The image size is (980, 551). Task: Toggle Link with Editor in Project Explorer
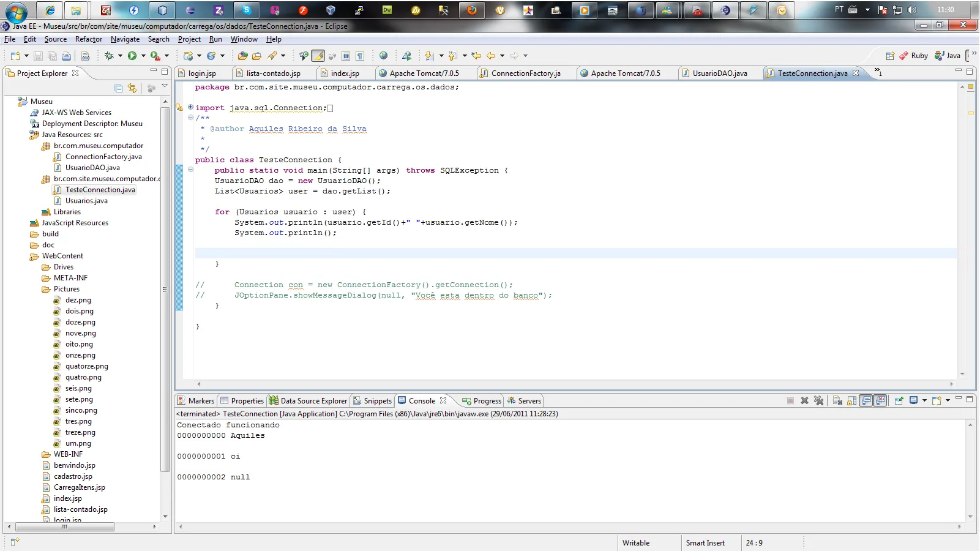point(132,88)
